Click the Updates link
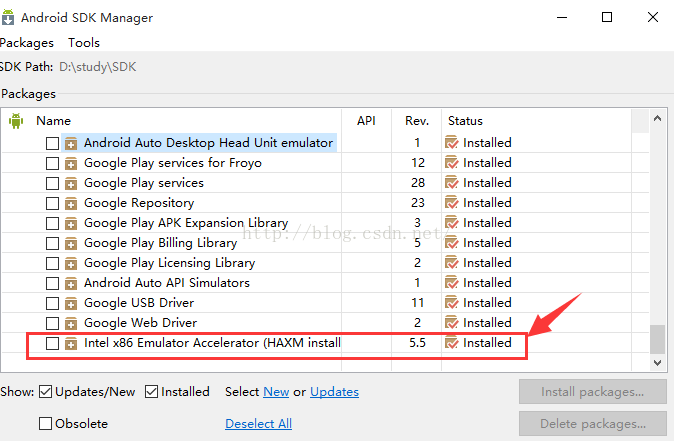The image size is (674, 445). click(334, 392)
